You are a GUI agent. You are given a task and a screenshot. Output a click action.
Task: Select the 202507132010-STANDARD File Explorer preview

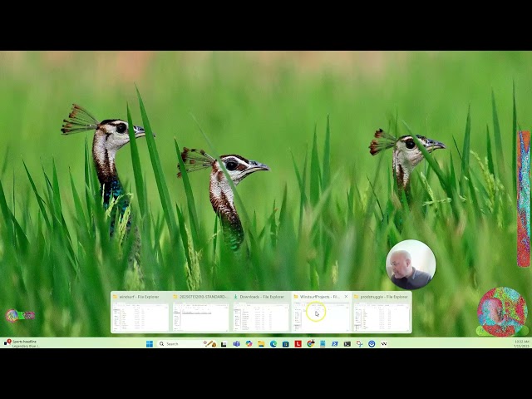coord(201,313)
